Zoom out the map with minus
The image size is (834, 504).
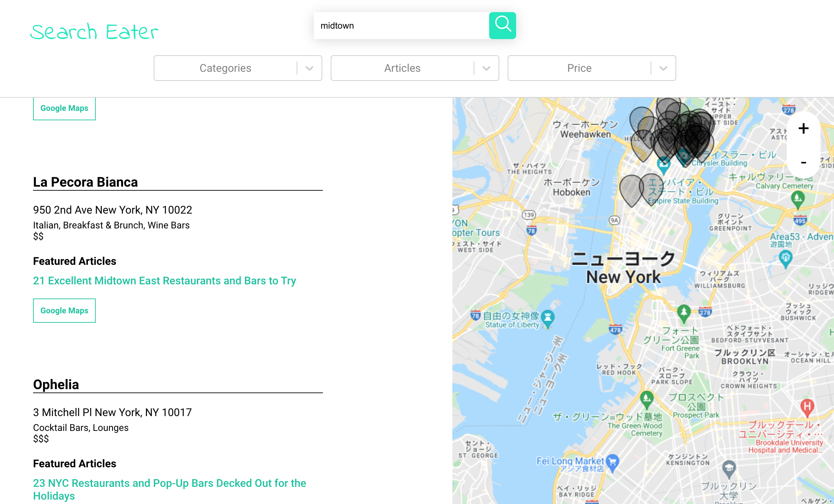(803, 163)
